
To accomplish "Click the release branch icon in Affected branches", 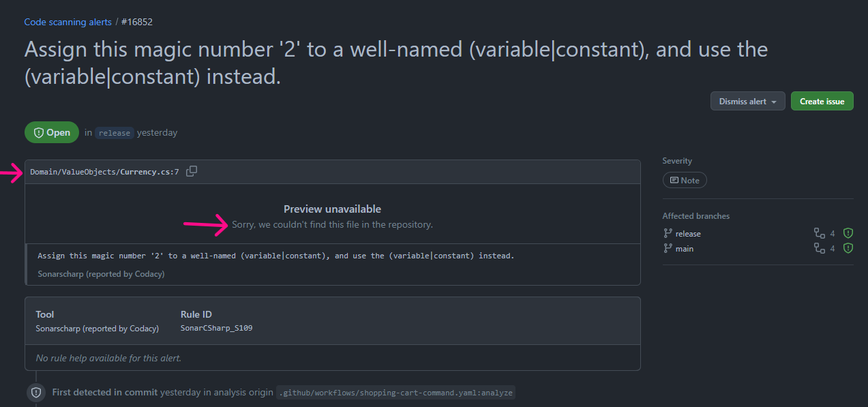I will 668,234.
